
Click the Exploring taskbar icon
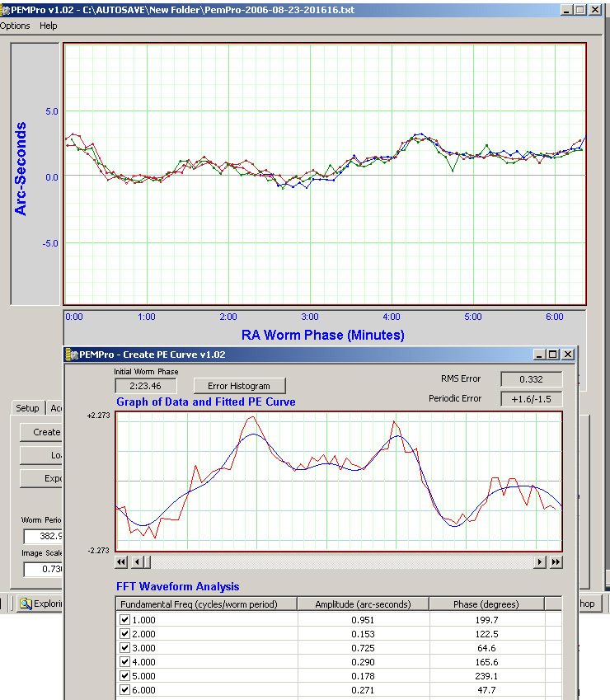coord(26,604)
